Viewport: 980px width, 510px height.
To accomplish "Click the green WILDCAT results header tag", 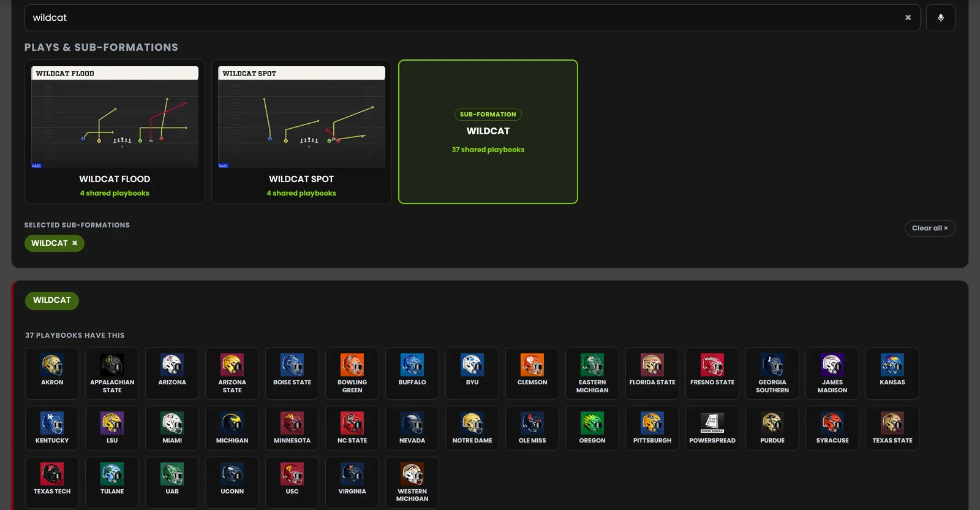I will pyautogui.click(x=52, y=300).
